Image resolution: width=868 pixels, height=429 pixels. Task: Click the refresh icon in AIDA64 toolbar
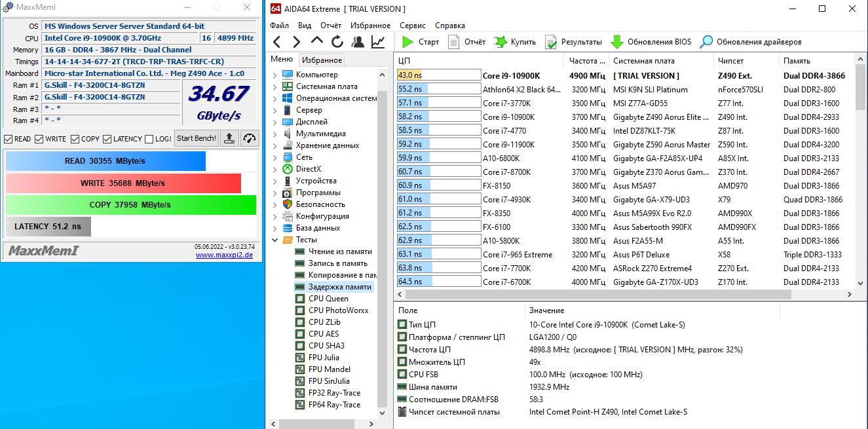point(337,42)
